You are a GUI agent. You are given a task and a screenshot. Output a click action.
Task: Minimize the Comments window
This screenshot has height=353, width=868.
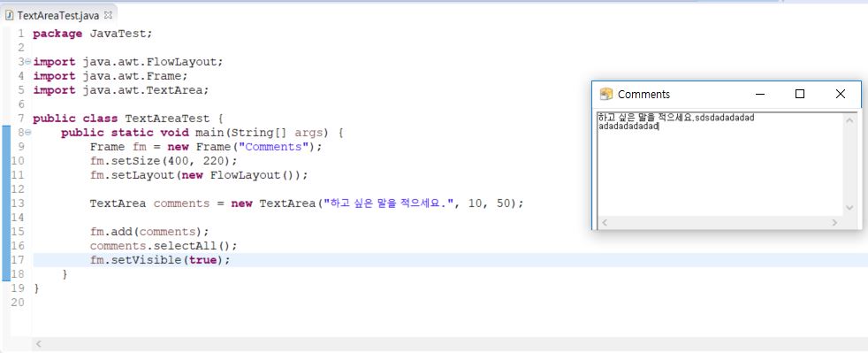[759, 94]
